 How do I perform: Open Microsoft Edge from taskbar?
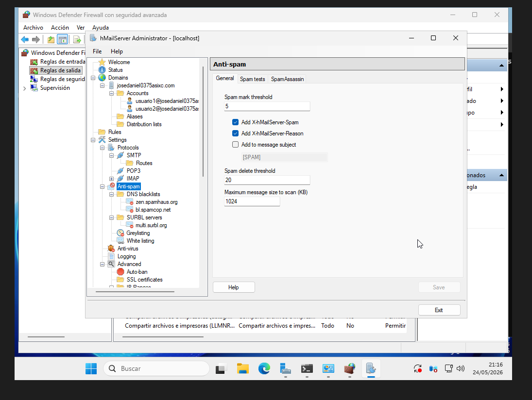click(264, 368)
